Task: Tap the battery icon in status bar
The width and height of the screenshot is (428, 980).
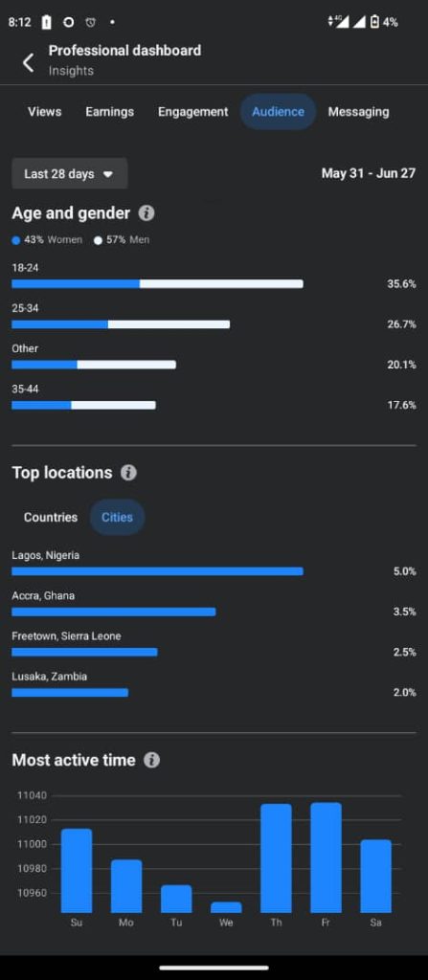Action: tap(374, 22)
